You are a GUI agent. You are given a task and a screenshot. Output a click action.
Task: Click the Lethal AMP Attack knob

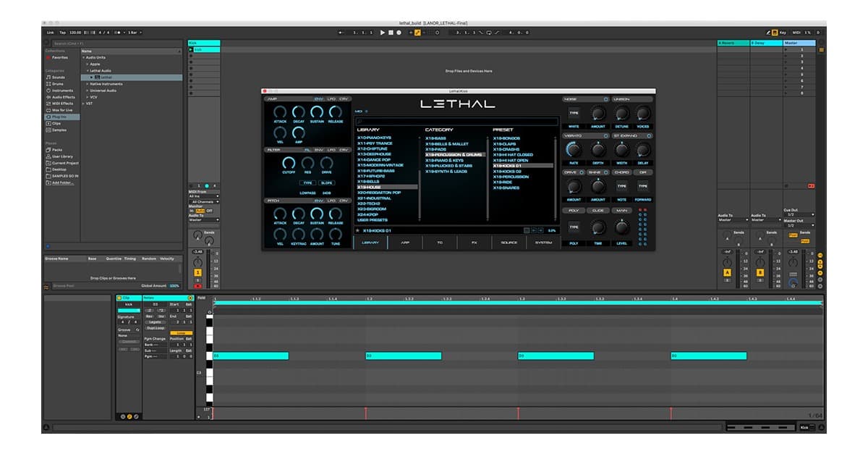(x=280, y=112)
